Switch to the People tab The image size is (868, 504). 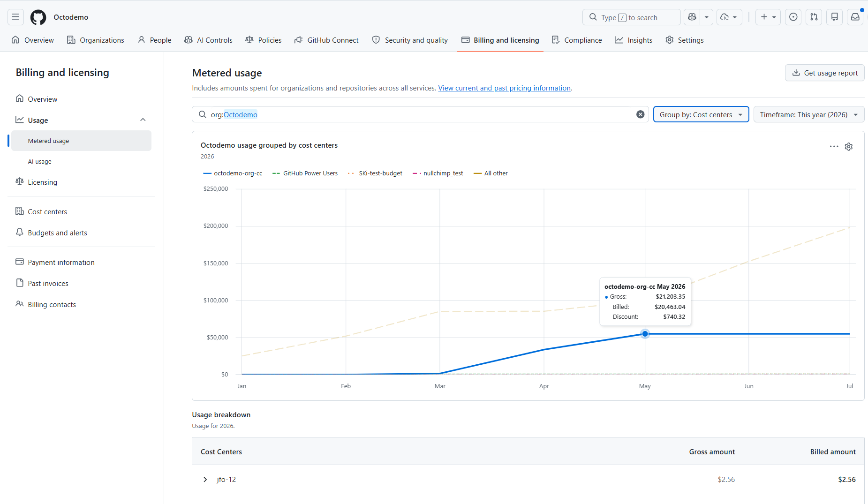pos(155,40)
